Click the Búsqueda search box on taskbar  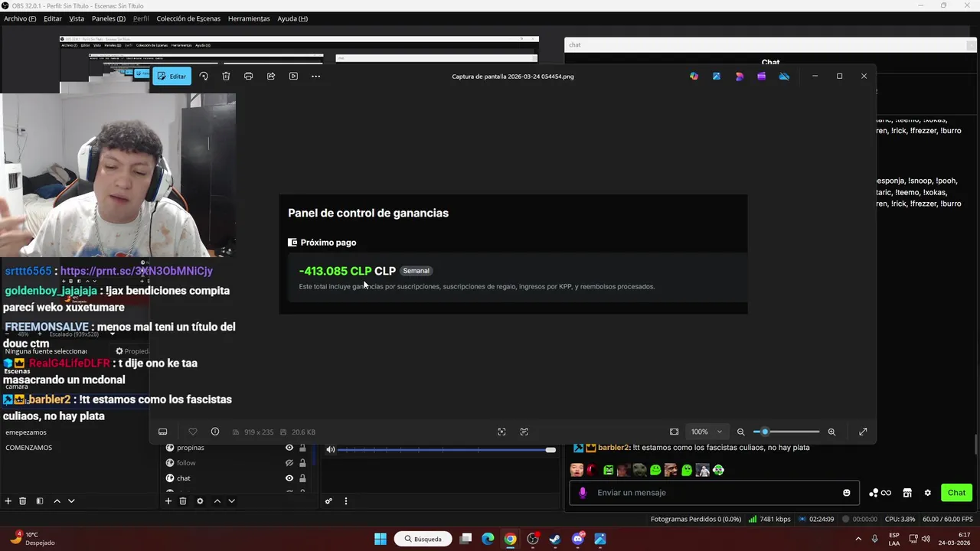pyautogui.click(x=423, y=539)
